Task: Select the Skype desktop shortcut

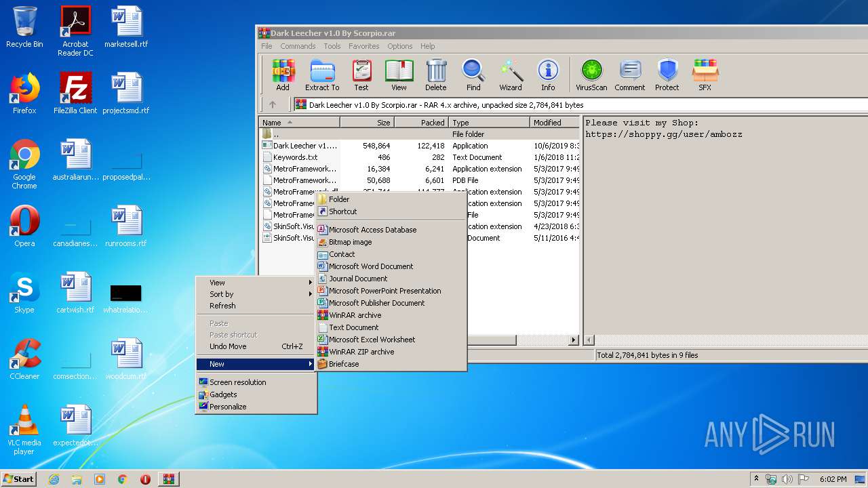Action: tap(24, 293)
